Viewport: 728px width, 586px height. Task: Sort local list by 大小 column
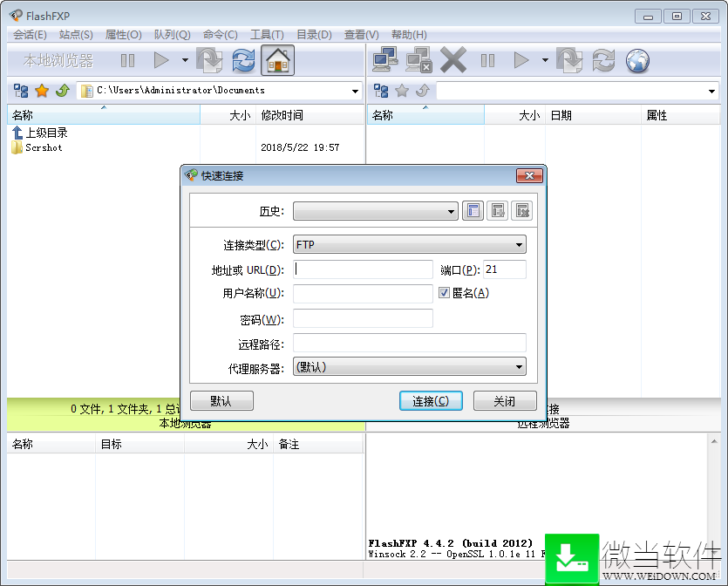pyautogui.click(x=228, y=115)
